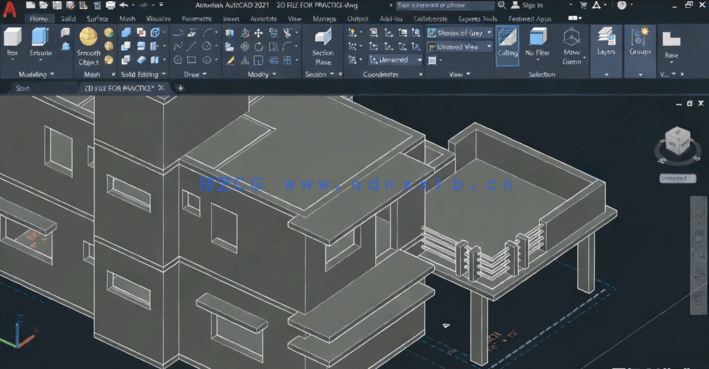Open the Unnamed UCS dropdown in Coordinates
Image resolution: width=709 pixels, height=369 pixels.
pyautogui.click(x=395, y=60)
